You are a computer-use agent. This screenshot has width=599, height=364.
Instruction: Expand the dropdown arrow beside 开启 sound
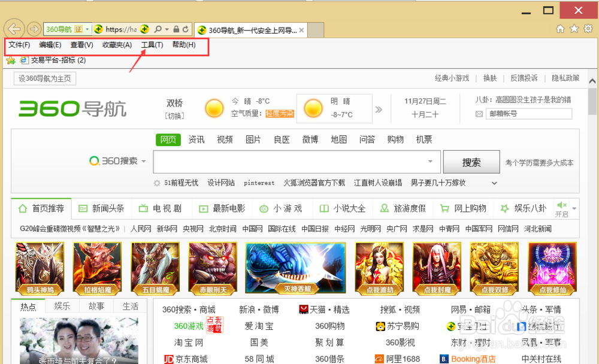coord(574,208)
